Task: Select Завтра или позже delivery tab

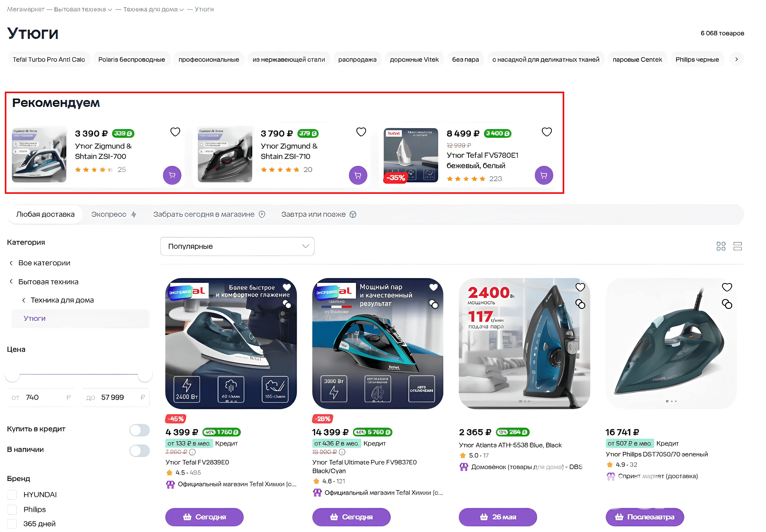Action: tap(319, 214)
